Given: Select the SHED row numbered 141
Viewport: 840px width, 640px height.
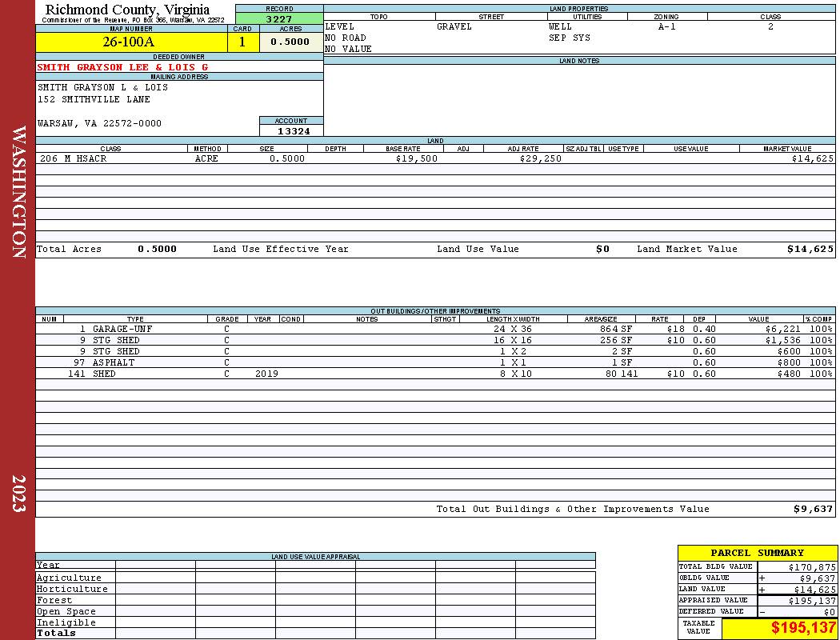Looking at the screenshot, I should pyautogui.click(x=435, y=374).
